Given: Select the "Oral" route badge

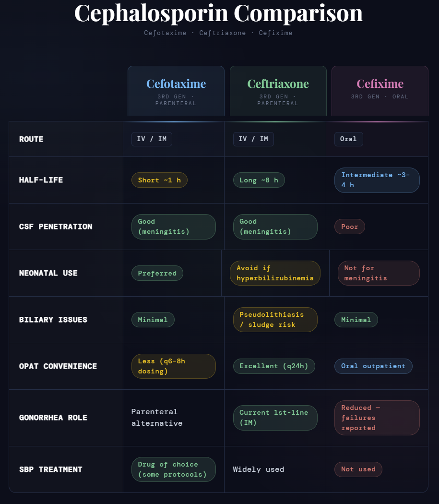Looking at the screenshot, I should (x=348, y=139).
